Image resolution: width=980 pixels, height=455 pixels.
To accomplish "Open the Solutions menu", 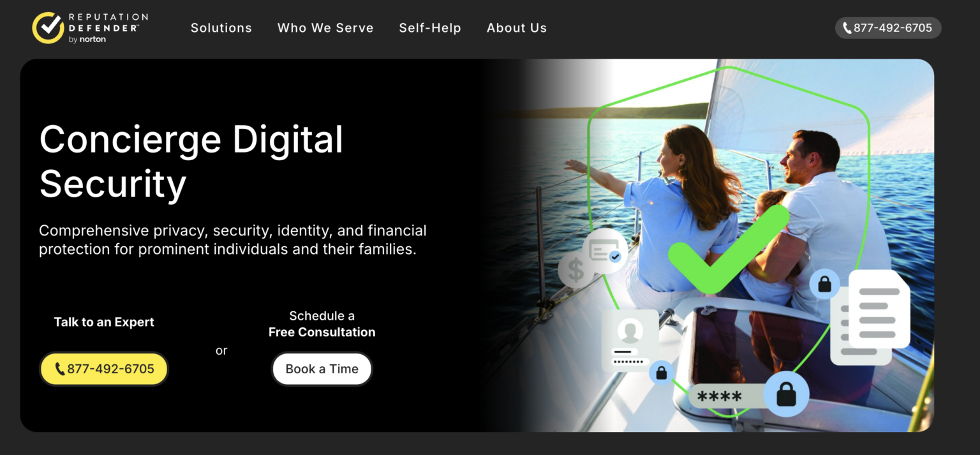I will pyautogui.click(x=221, y=28).
